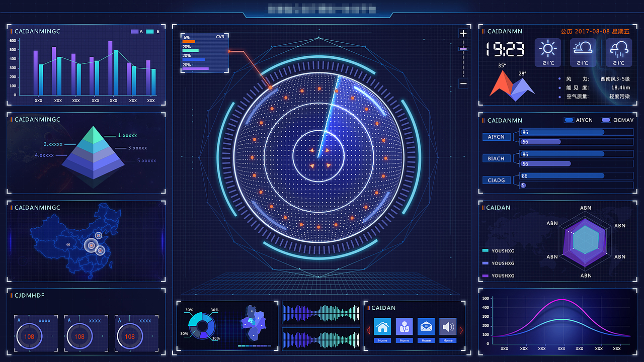Click the 56 bar in AIYCN row

pos(540,142)
